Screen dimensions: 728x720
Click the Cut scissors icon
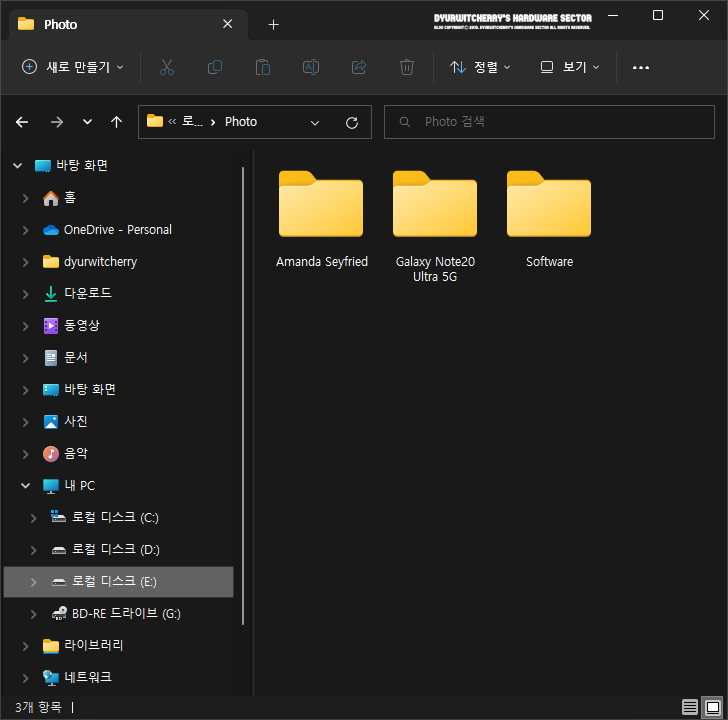(167, 67)
